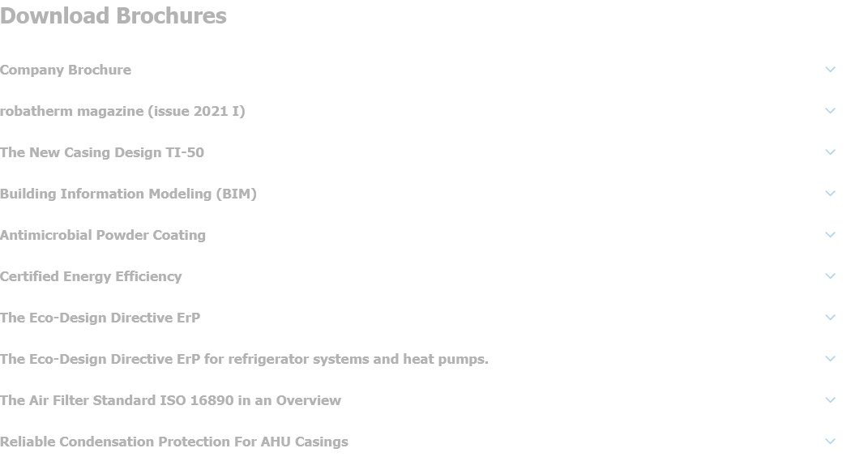Click chevron for Reliable Condensation Protection
The image size is (868, 461).
click(830, 442)
